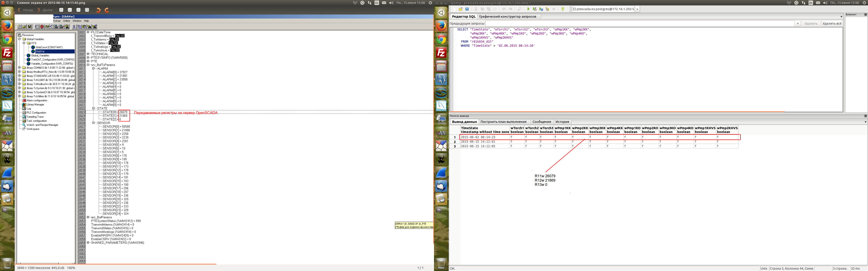Collapse the ALARM tree node
Screen dimensions: 868x271
click(x=94, y=68)
